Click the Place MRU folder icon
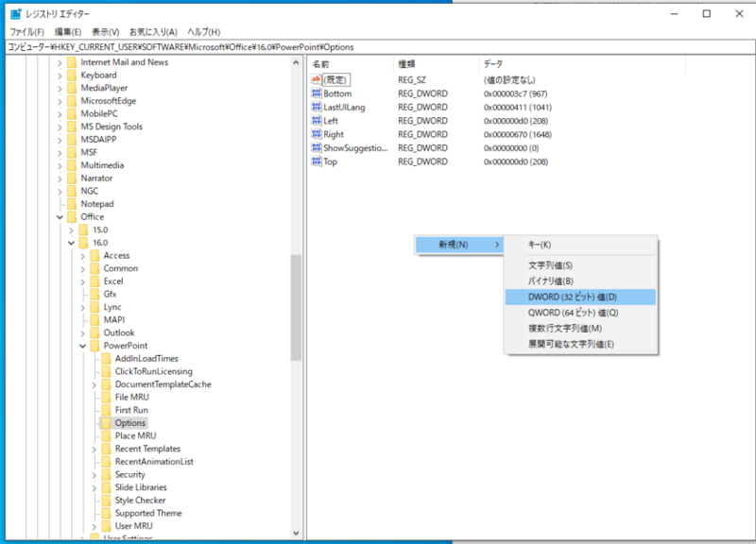 pyautogui.click(x=107, y=436)
